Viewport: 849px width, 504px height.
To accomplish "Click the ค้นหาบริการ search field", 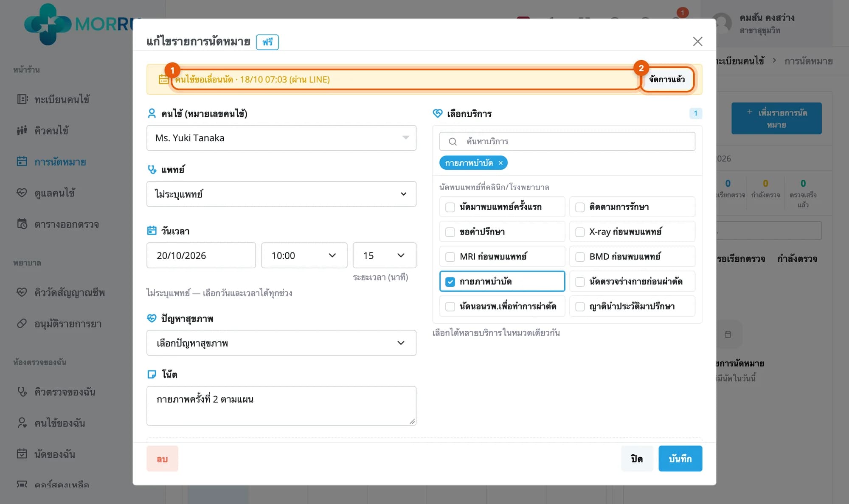I will pyautogui.click(x=567, y=141).
